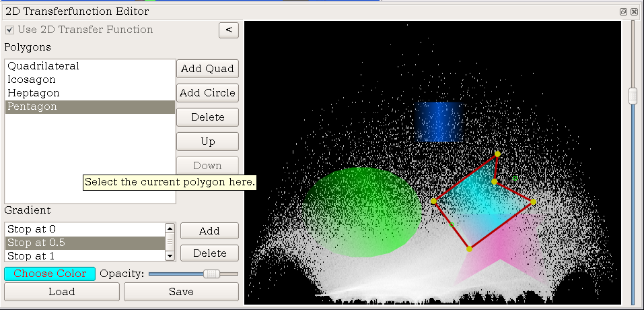This screenshot has height=310, width=644.
Task: Load a transfer function file
Action: coord(62,292)
